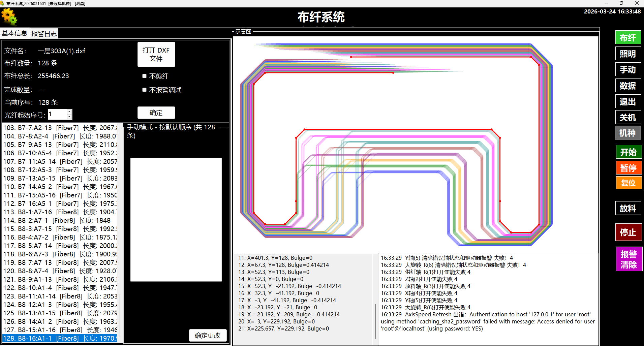This screenshot has width=644, height=346.
Task: Click the 光纤起始序号 input field
Action: click(x=57, y=114)
